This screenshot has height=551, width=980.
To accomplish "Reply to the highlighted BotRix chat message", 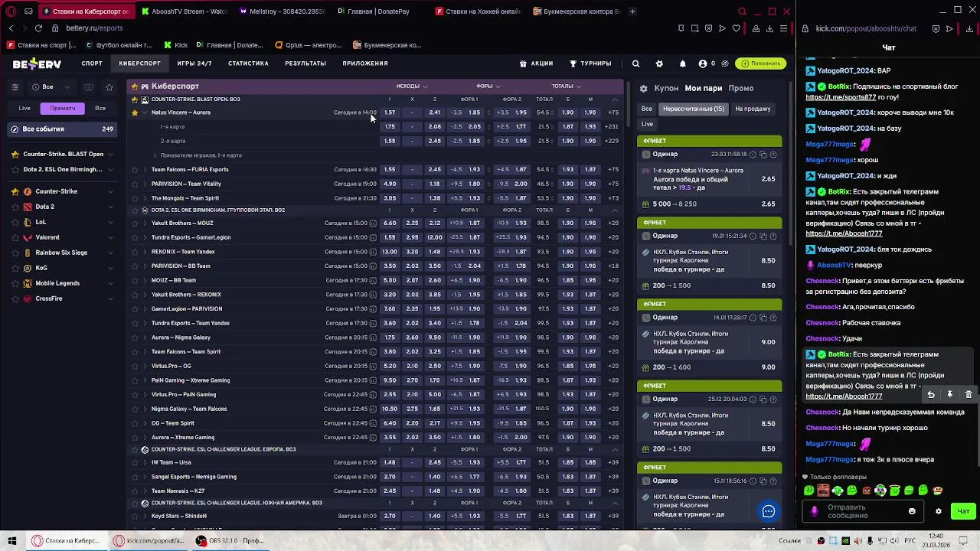I will pyautogui.click(x=931, y=395).
